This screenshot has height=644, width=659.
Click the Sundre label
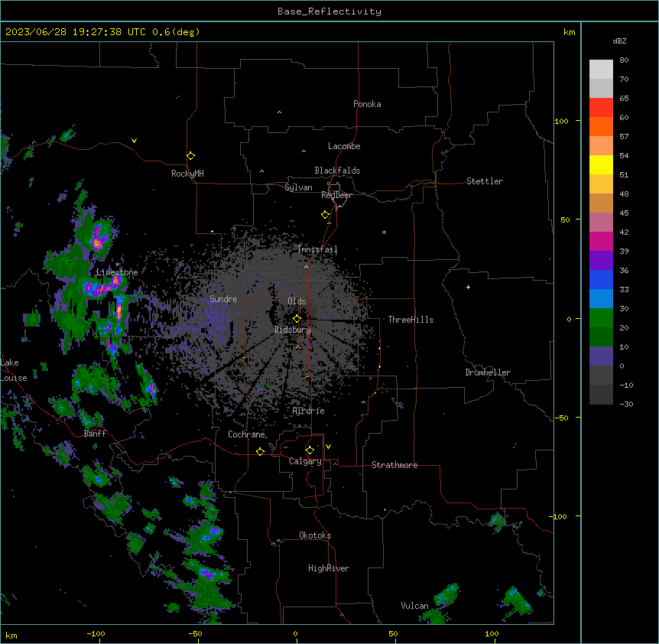point(223,299)
